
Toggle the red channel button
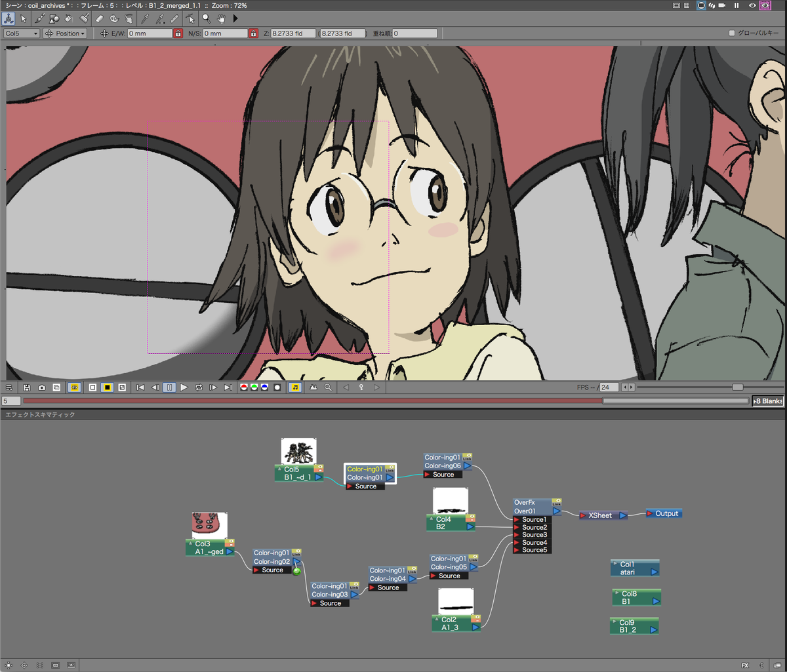point(245,387)
